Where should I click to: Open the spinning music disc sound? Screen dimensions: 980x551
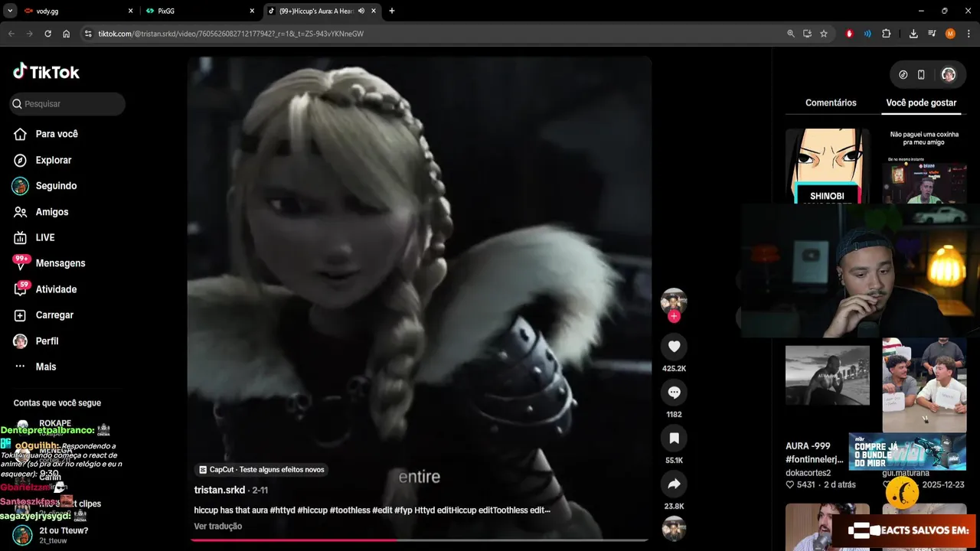674,528
